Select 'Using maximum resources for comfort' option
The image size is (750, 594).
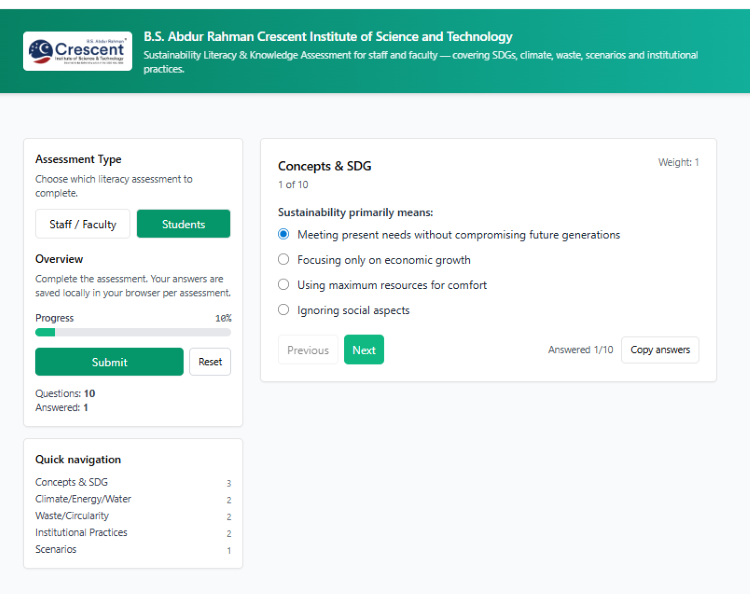pyautogui.click(x=284, y=285)
